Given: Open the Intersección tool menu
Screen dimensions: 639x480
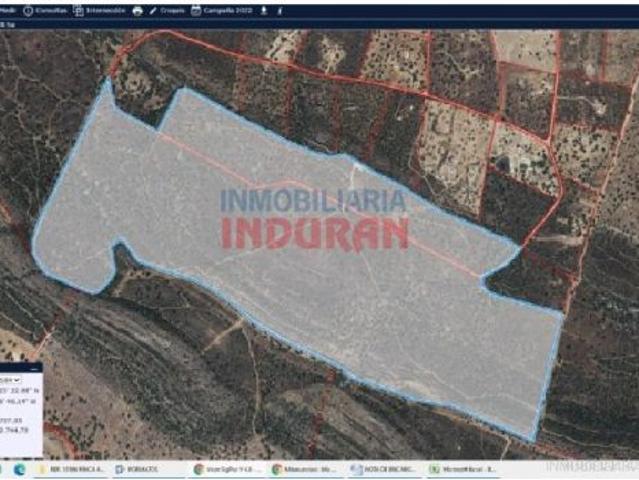Looking at the screenshot, I should (x=99, y=11).
